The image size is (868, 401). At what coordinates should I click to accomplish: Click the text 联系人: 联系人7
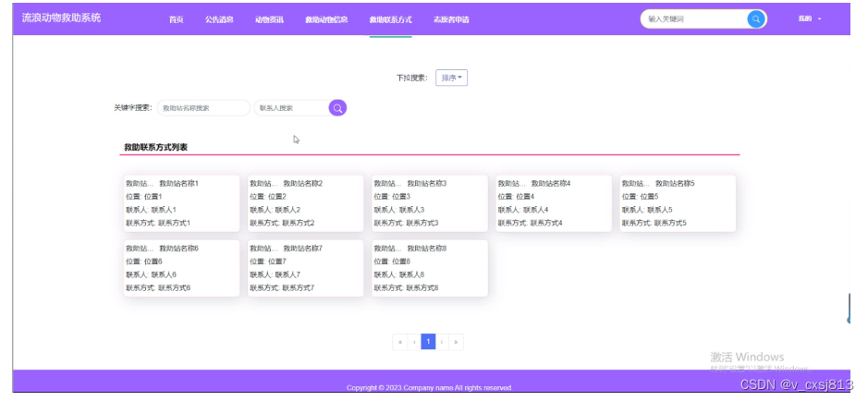point(275,274)
